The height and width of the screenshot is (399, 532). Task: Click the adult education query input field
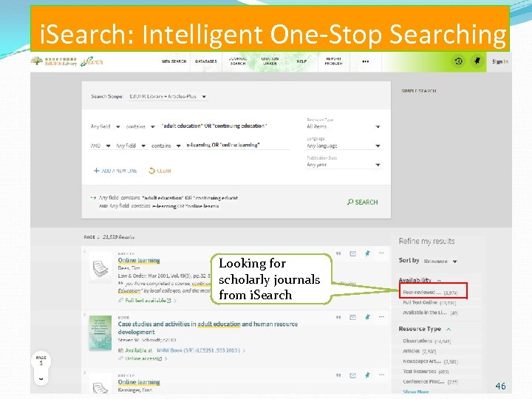pos(225,126)
